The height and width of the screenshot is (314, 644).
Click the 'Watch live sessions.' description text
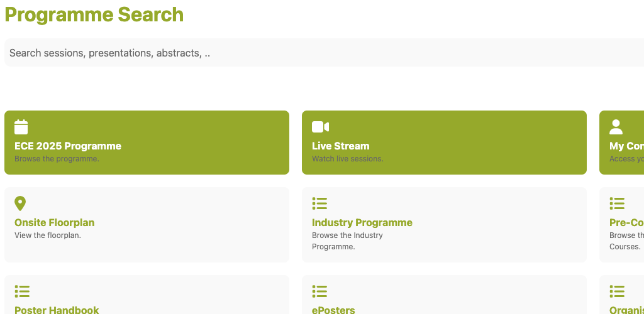click(x=347, y=159)
